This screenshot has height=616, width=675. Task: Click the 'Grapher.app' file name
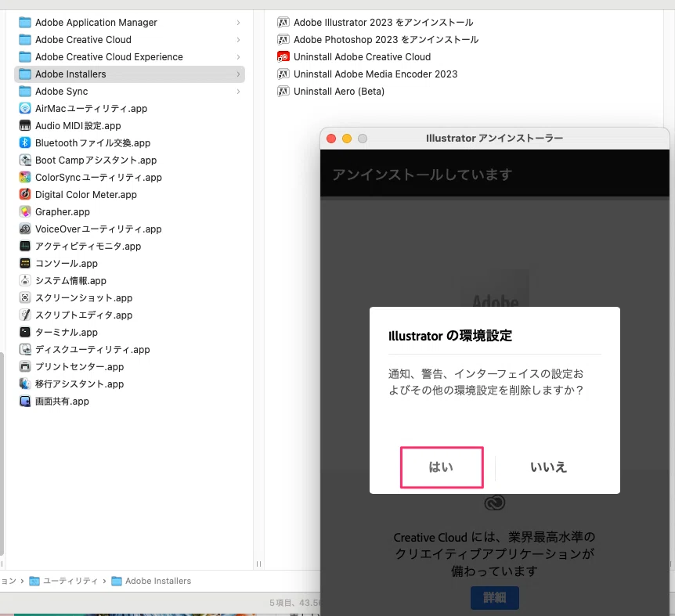click(x=63, y=211)
